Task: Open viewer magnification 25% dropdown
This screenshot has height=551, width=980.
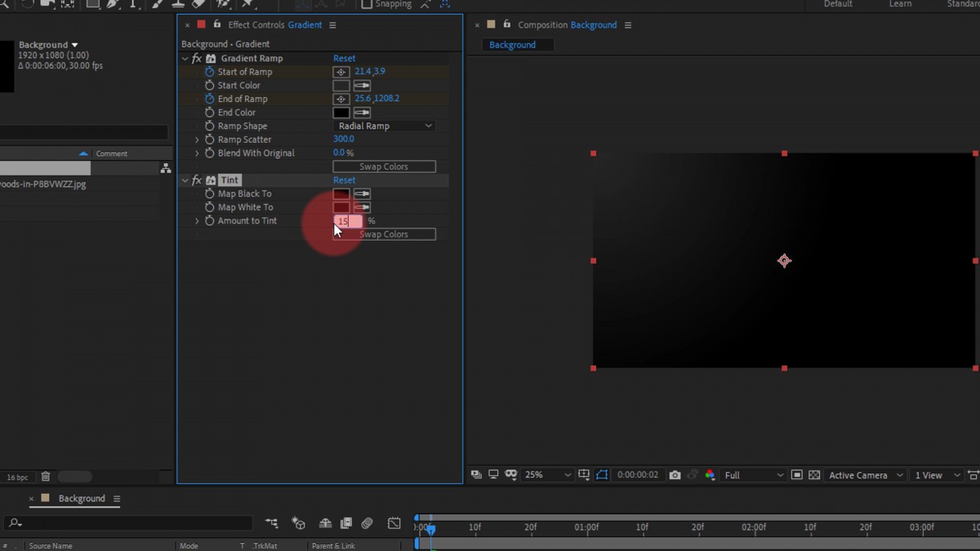Action: tap(547, 475)
